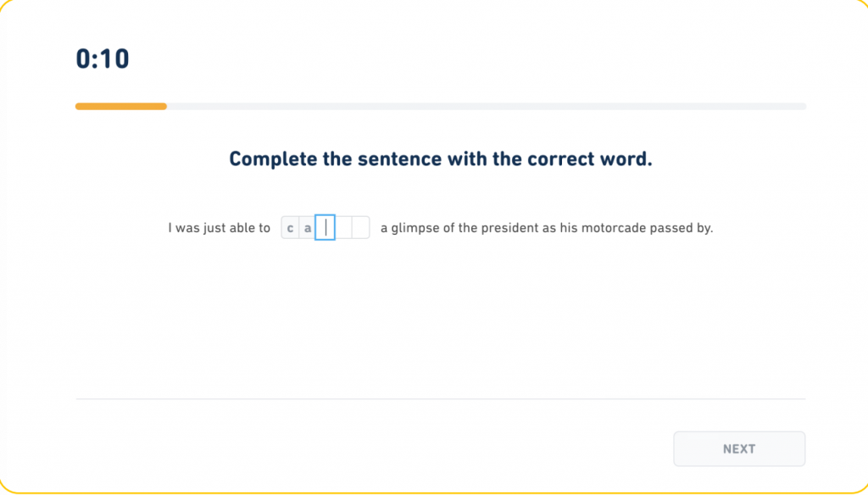Click the 0:10 countdown timer

pyautogui.click(x=103, y=58)
